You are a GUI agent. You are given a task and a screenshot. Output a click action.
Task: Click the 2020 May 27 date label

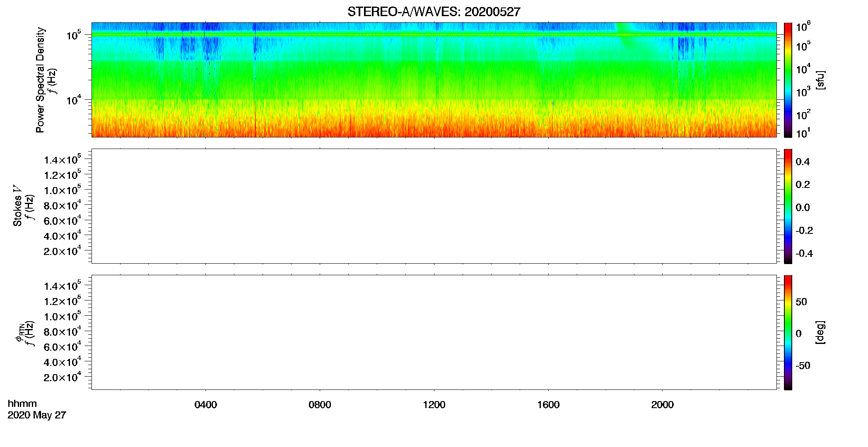(x=37, y=415)
